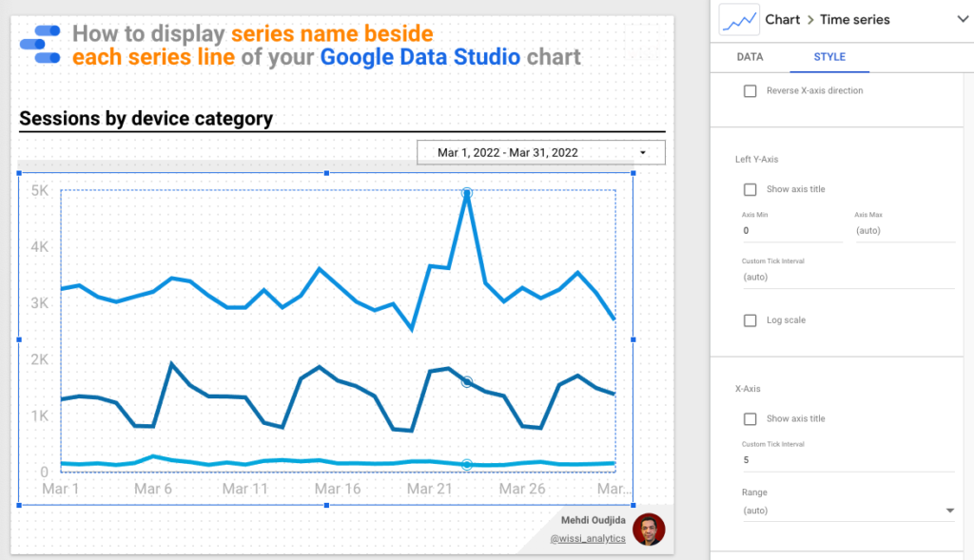This screenshot has width=974, height=560.
Task: Click the Google Data Studio logo
Action: point(40,44)
